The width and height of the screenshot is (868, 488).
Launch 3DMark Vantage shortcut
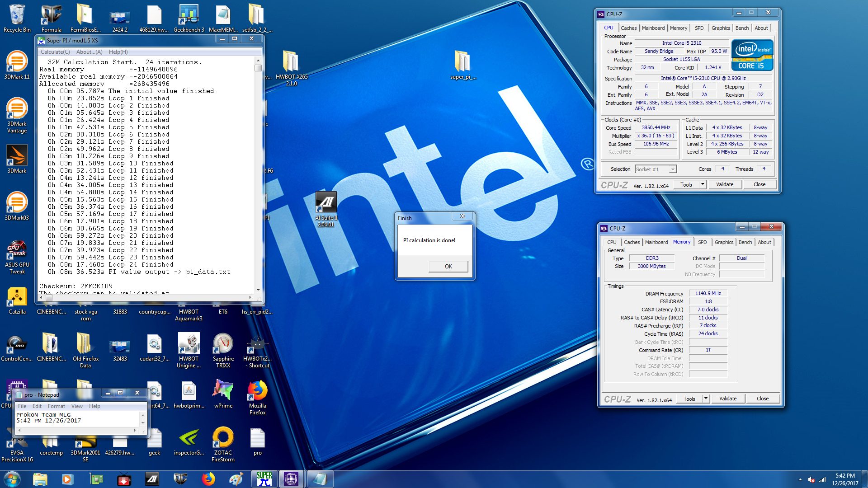click(x=17, y=115)
